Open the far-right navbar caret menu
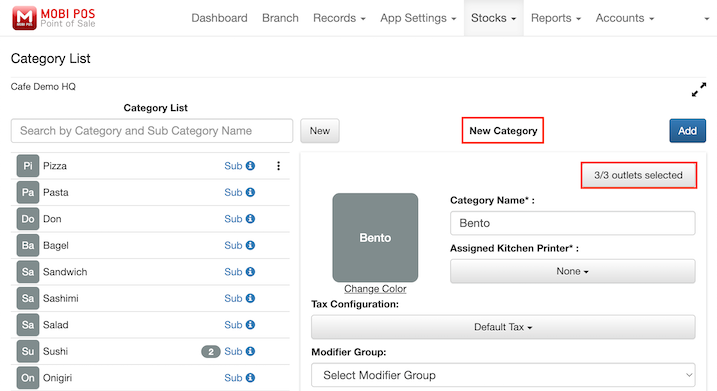 pyautogui.click(x=706, y=19)
